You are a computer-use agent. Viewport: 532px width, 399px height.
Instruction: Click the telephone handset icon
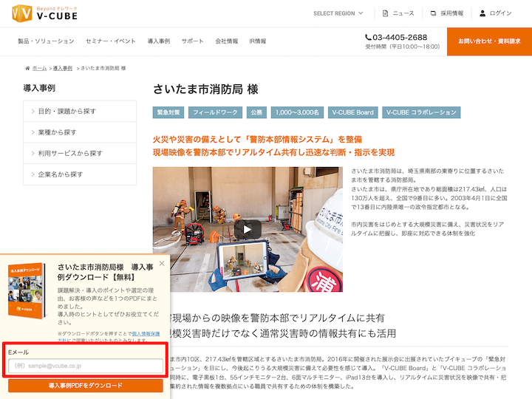click(x=368, y=37)
